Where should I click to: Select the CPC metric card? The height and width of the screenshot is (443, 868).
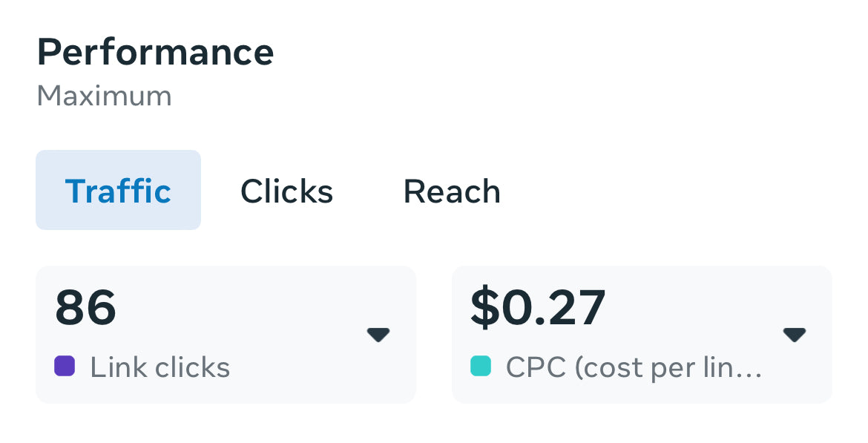coord(642,335)
